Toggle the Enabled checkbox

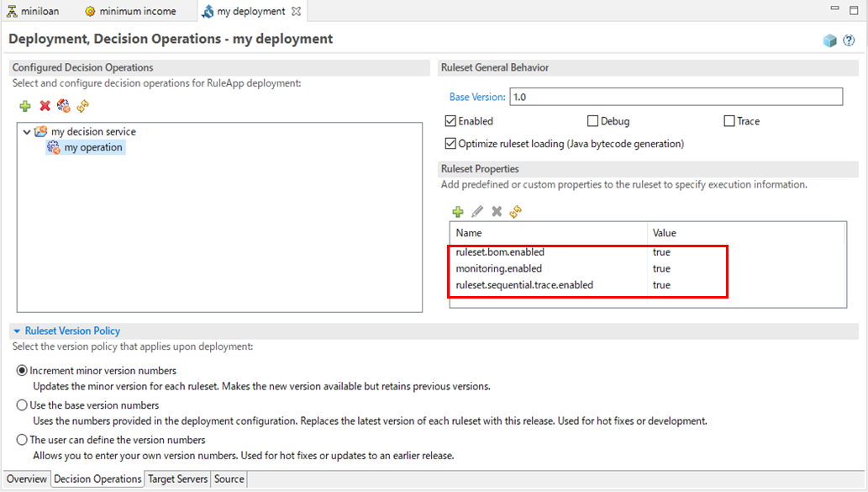point(450,121)
